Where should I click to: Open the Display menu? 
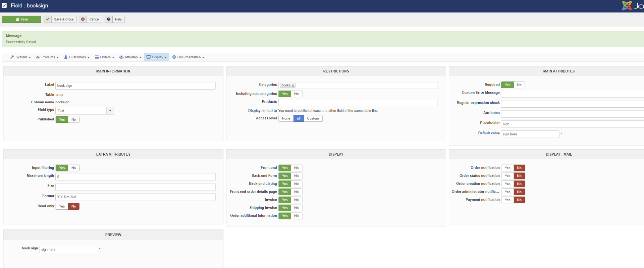(x=157, y=57)
